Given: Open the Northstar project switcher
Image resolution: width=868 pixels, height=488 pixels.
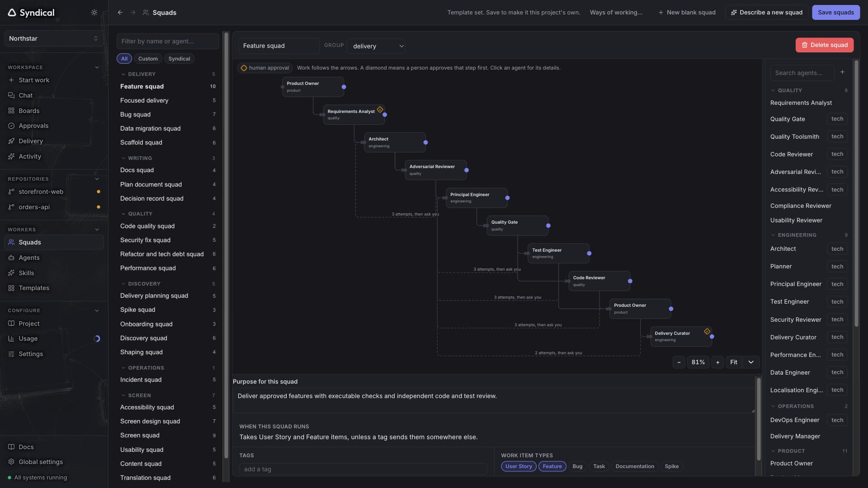Looking at the screenshot, I should point(54,38).
